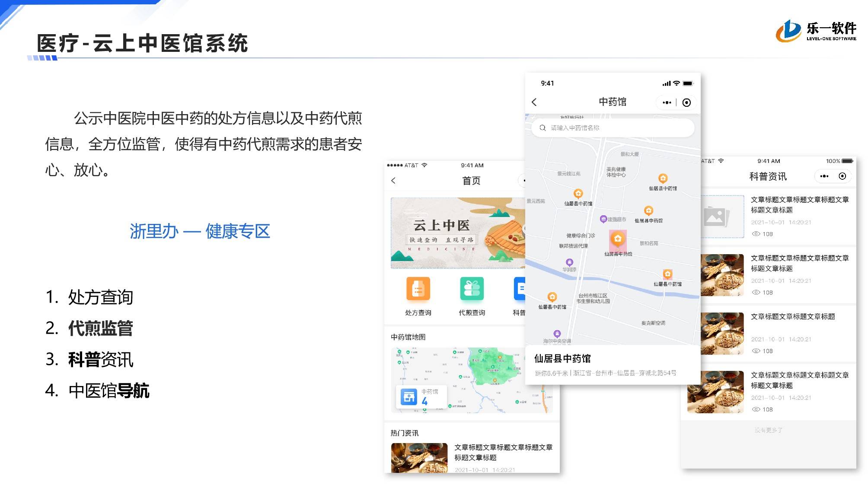Click the 乐一软件 logo
This screenshot has height=485, width=868.
tap(816, 31)
